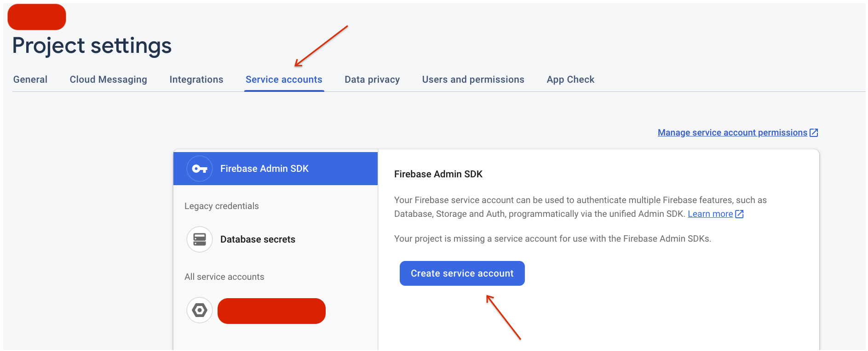Click the key icon for Firebase Admin SDK

click(x=199, y=169)
